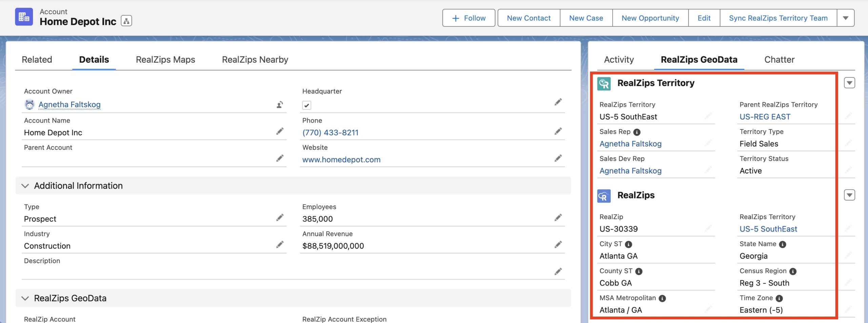The width and height of the screenshot is (868, 323).
Task: Click the New Opportunity button
Action: point(650,18)
